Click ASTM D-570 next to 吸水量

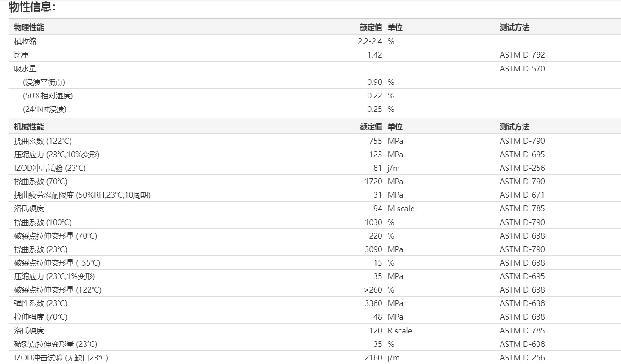(x=522, y=69)
